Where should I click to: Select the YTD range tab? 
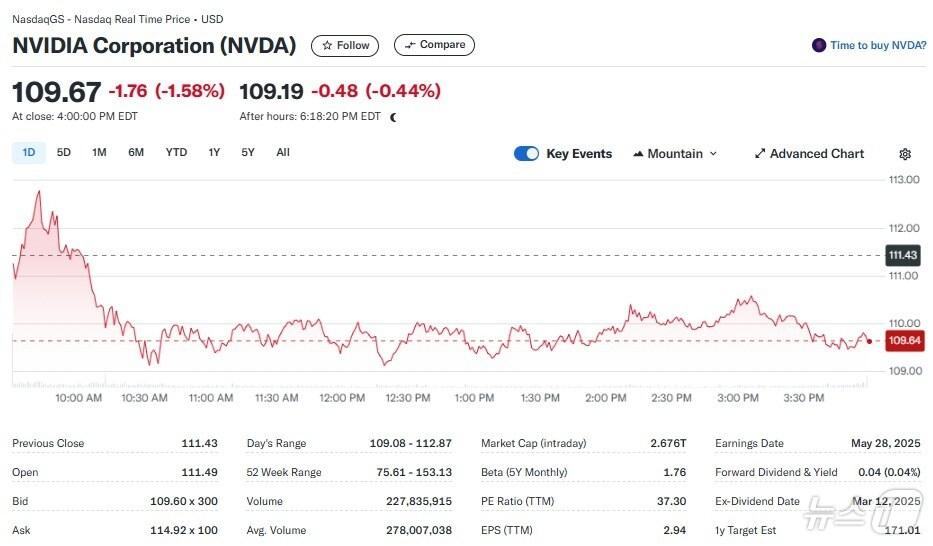point(176,153)
